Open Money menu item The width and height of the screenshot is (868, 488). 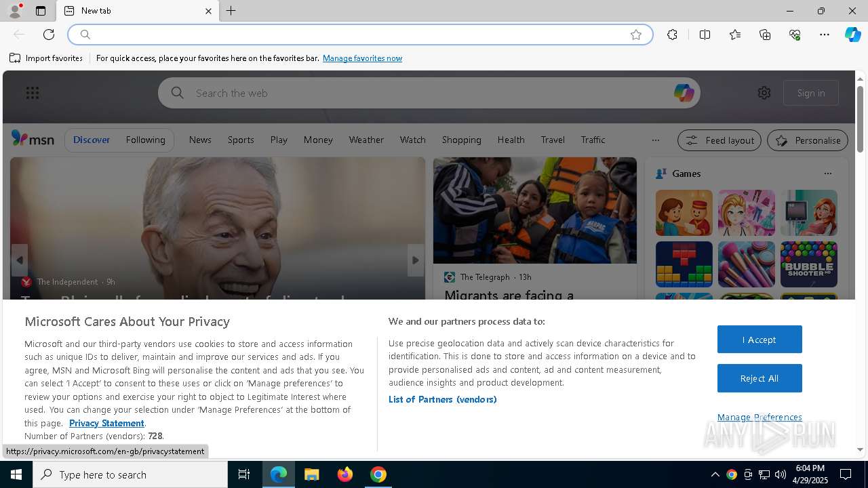pyautogui.click(x=318, y=140)
